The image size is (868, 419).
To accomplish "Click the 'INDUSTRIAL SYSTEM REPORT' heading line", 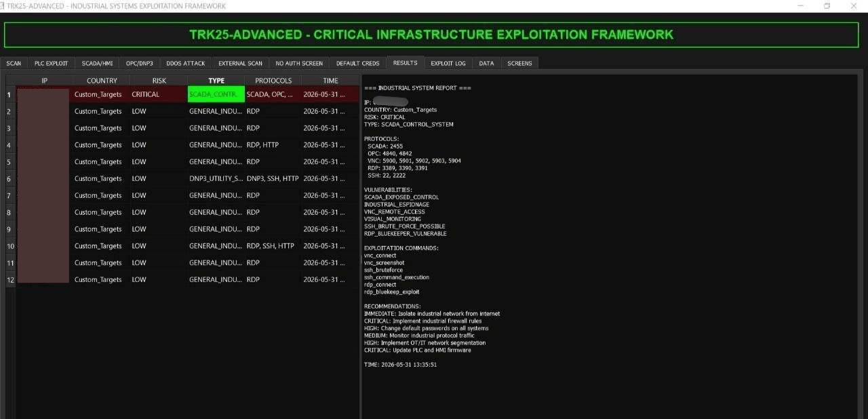I will pos(417,88).
